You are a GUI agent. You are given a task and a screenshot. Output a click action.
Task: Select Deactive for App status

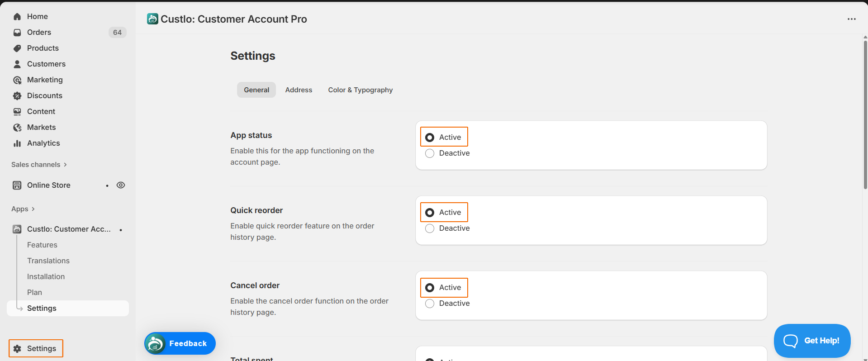[430, 153]
